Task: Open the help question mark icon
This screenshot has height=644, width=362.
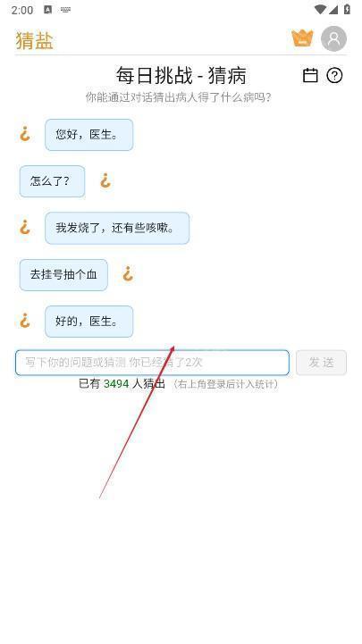Action: click(x=334, y=76)
